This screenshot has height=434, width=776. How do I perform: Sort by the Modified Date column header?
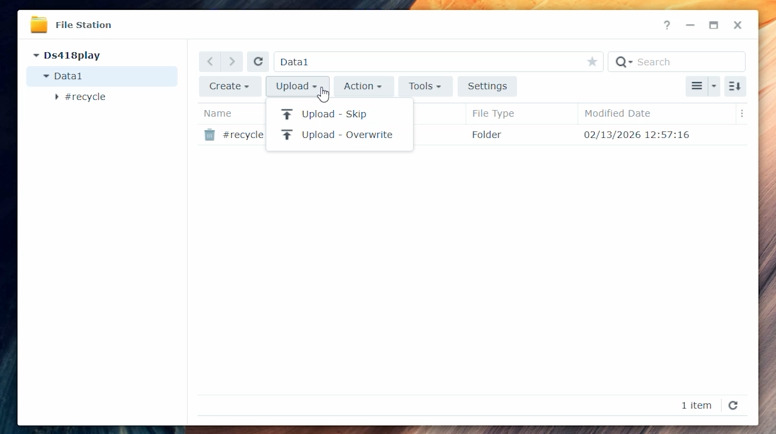617,113
